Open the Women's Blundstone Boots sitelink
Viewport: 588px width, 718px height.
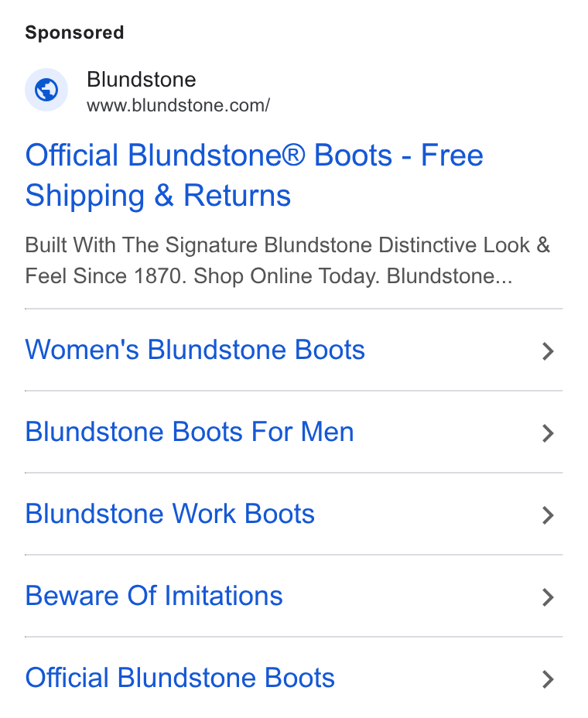click(195, 350)
